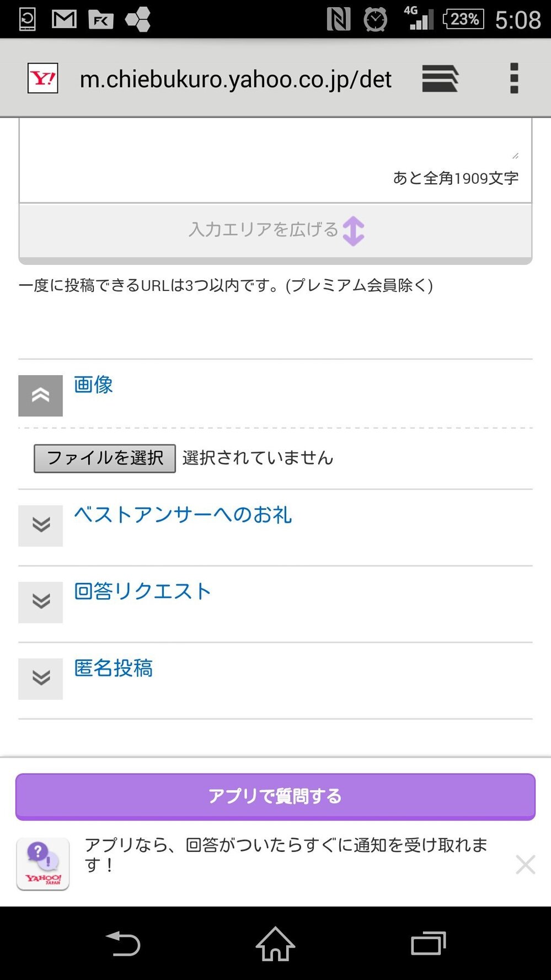
Task: Open the browser tabs switcher
Action: point(440,78)
